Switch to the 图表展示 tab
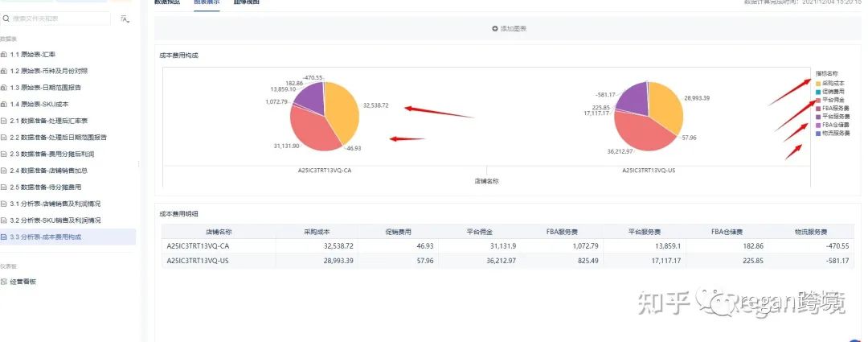868x342 pixels. pos(207,2)
